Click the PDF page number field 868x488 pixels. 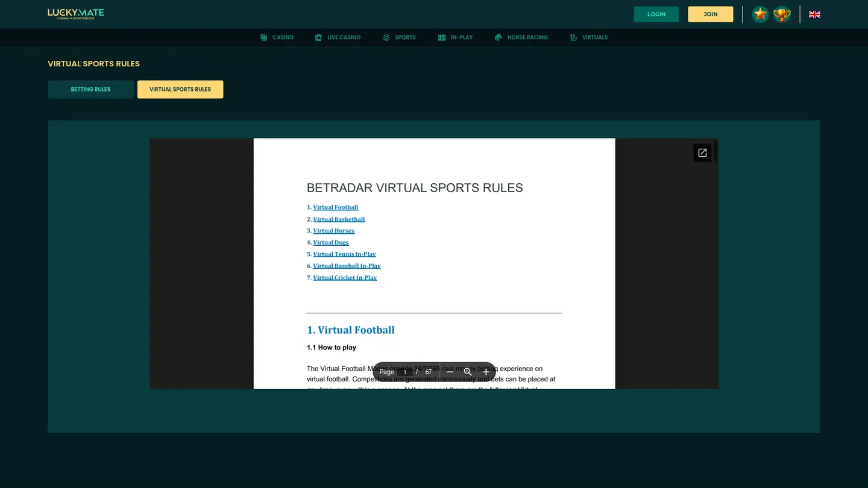click(x=405, y=372)
